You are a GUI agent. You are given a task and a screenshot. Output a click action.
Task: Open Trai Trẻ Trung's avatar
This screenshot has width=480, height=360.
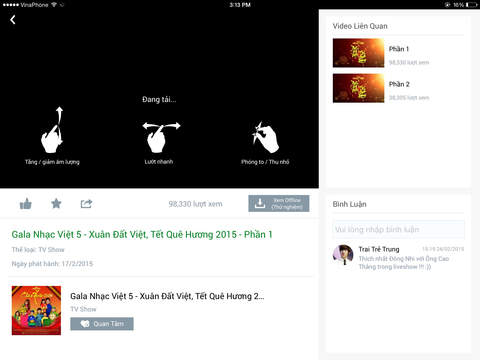343,255
